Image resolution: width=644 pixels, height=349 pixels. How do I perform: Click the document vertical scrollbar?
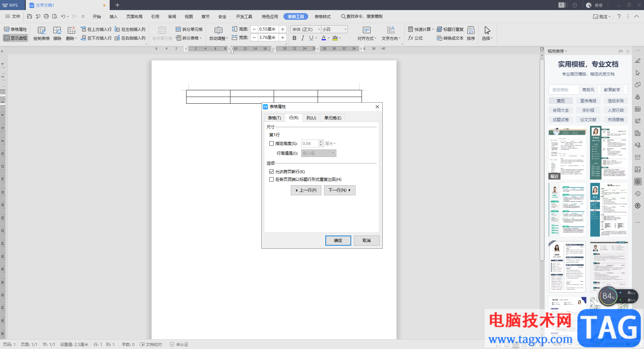[542, 160]
